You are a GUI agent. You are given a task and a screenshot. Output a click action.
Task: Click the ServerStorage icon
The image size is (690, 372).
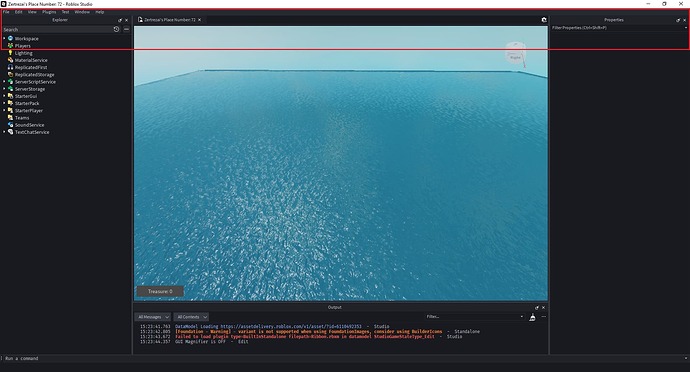tap(11, 89)
